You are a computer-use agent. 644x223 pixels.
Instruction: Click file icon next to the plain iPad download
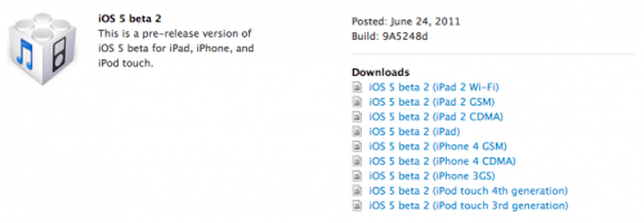[x=357, y=132]
